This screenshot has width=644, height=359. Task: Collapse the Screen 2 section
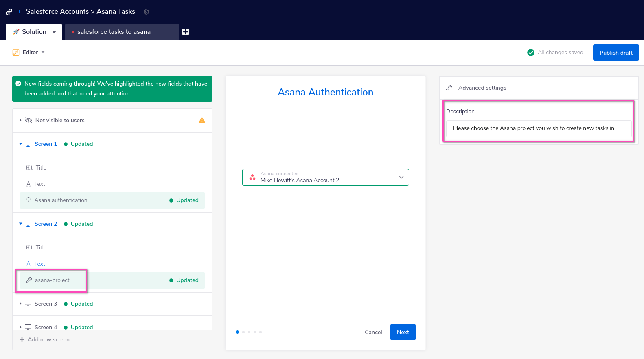[21, 224]
